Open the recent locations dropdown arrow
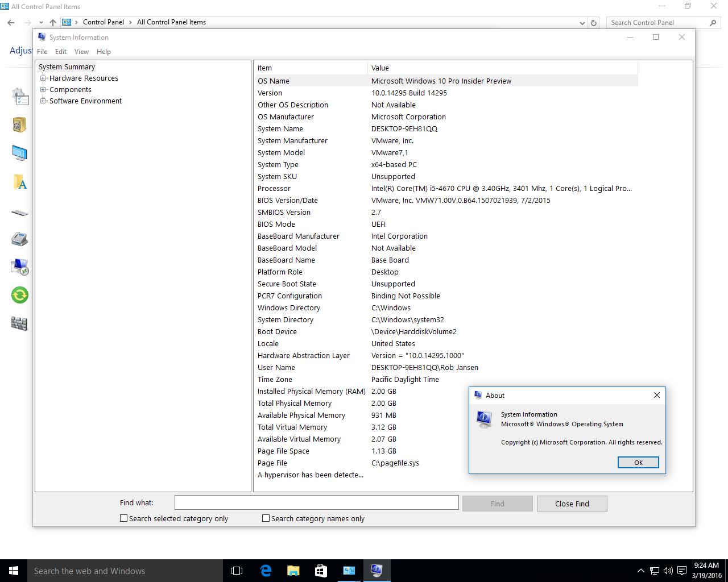The width and height of the screenshot is (728, 582). (x=40, y=23)
